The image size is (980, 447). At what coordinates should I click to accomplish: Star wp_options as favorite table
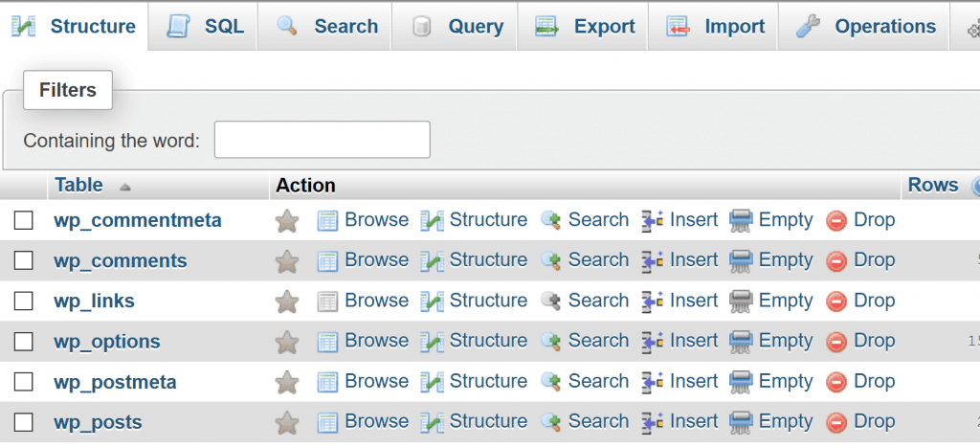287,342
